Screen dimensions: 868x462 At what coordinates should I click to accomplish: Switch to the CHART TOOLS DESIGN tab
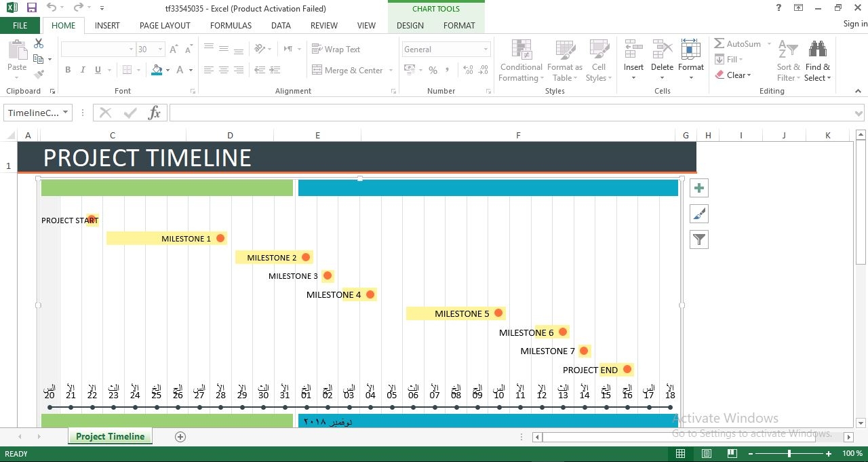410,25
